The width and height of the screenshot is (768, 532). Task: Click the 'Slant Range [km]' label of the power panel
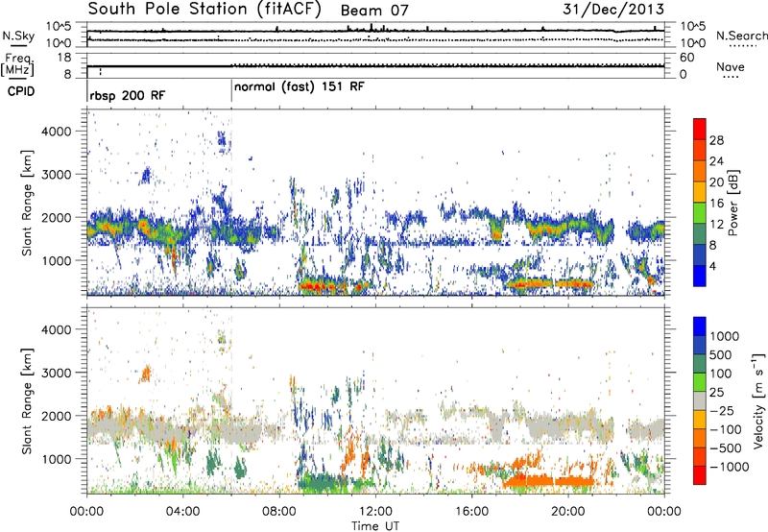pos(27,203)
